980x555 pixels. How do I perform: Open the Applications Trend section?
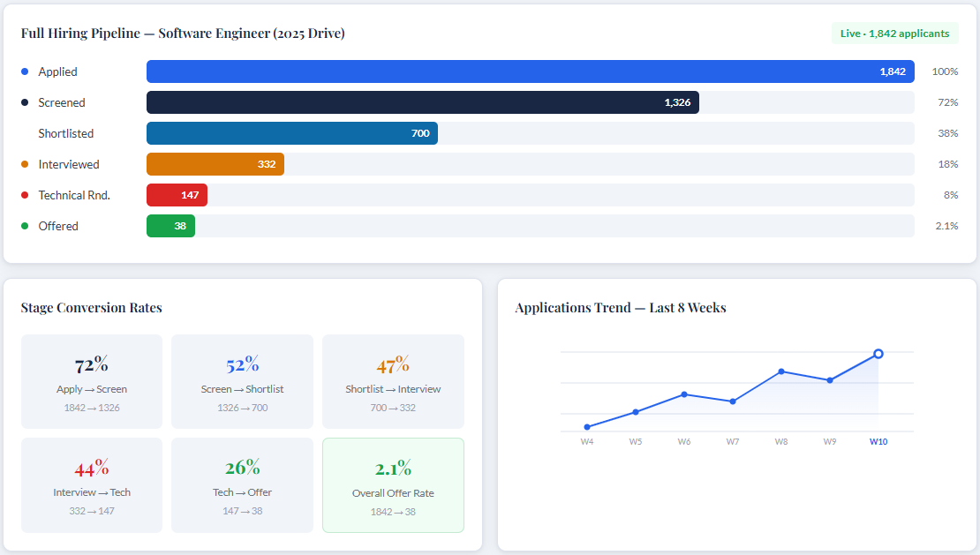(620, 308)
